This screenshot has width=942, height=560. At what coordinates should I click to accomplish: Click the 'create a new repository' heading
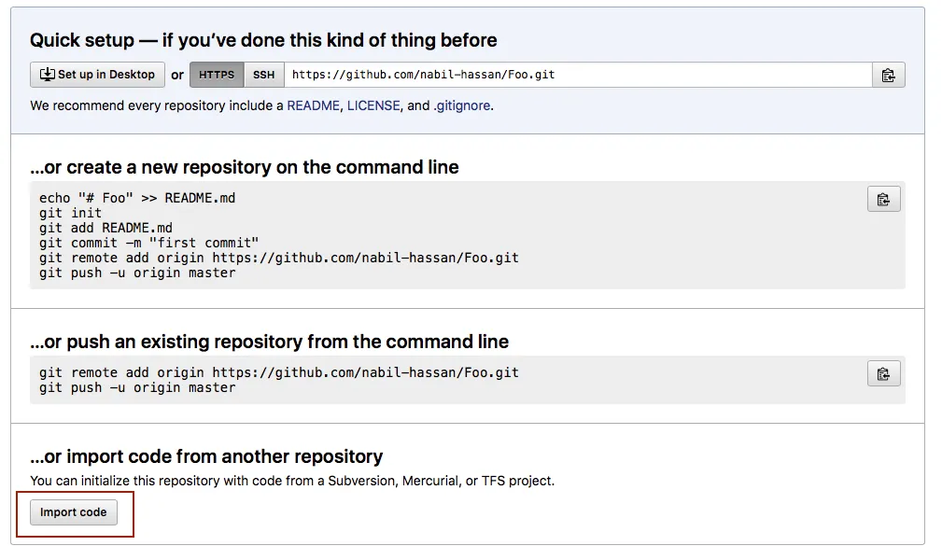tap(245, 168)
